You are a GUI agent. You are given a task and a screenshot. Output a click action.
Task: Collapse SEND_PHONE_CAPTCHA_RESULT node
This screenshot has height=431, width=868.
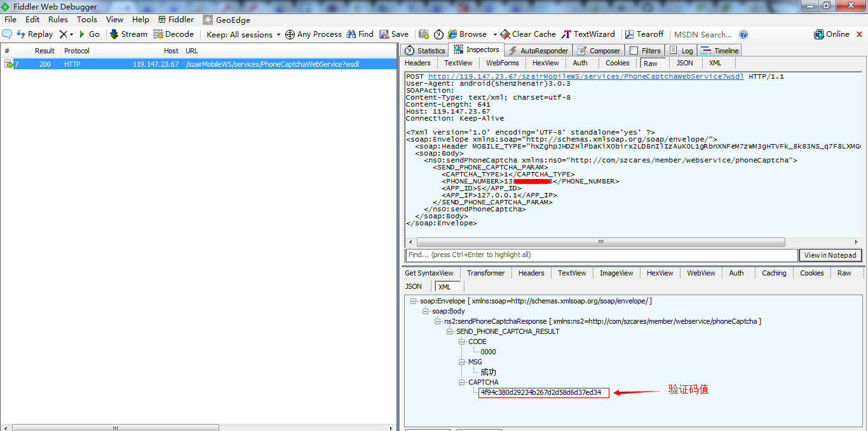450,331
